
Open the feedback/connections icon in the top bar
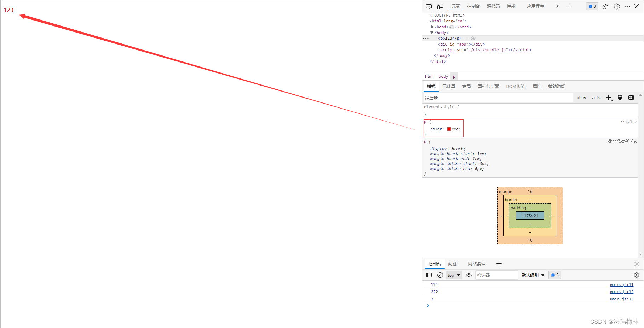pos(605,6)
